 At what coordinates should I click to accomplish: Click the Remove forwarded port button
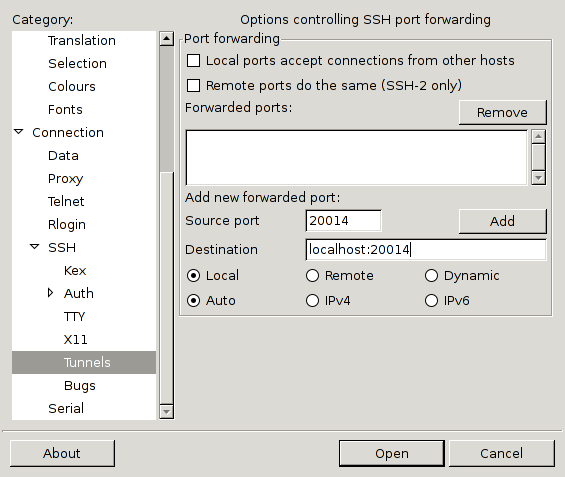[x=503, y=112]
